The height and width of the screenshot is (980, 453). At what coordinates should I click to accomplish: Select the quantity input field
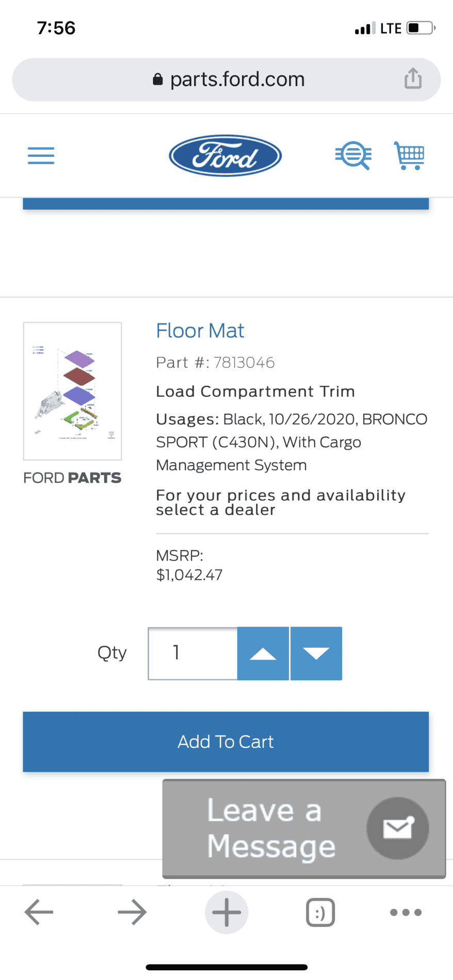tap(192, 653)
